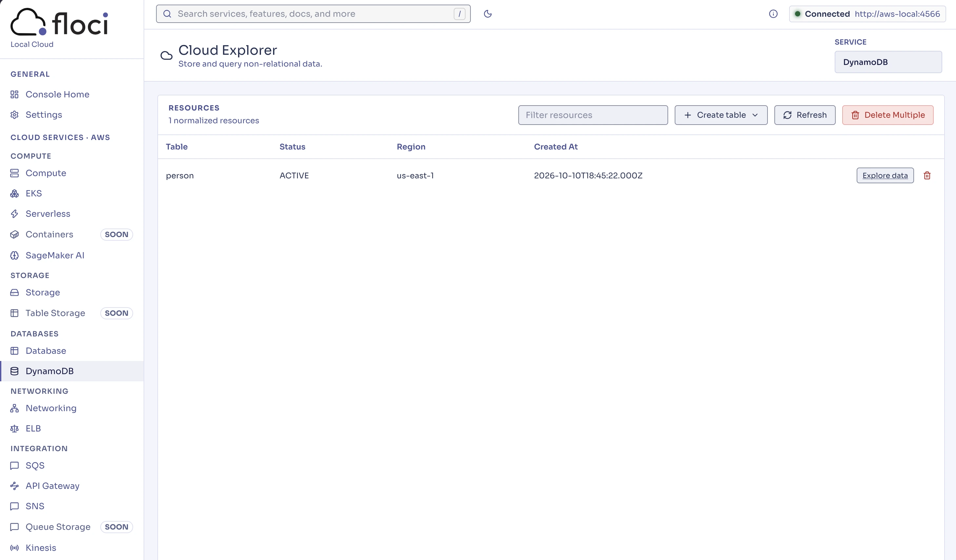The image size is (956, 560).
Task: Open SNS in the sidebar
Action: 72,506
